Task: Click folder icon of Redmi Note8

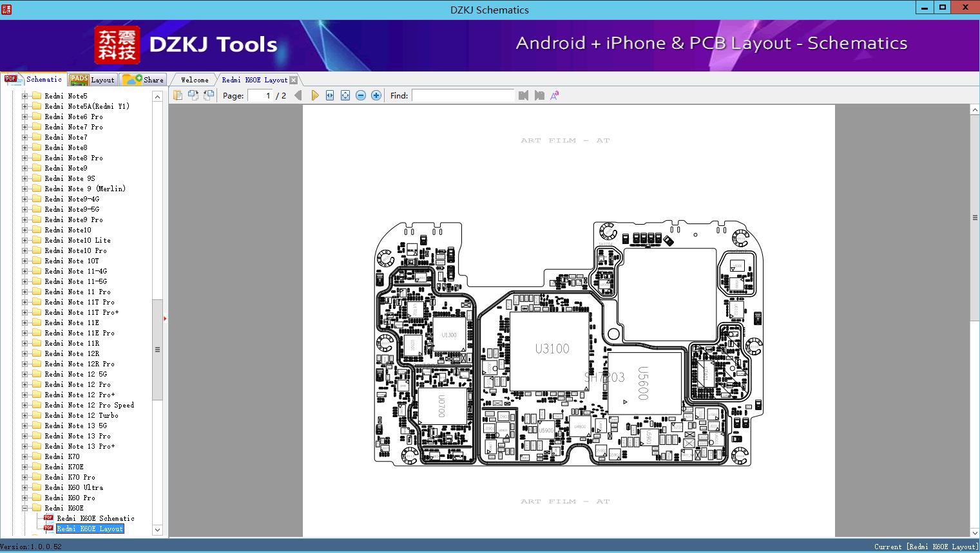Action: click(x=37, y=147)
